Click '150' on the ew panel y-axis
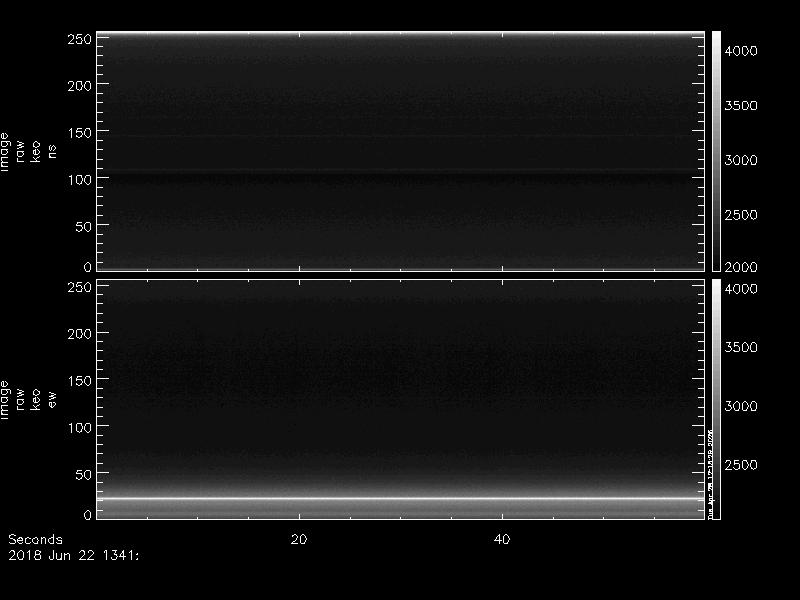 pyautogui.click(x=80, y=381)
